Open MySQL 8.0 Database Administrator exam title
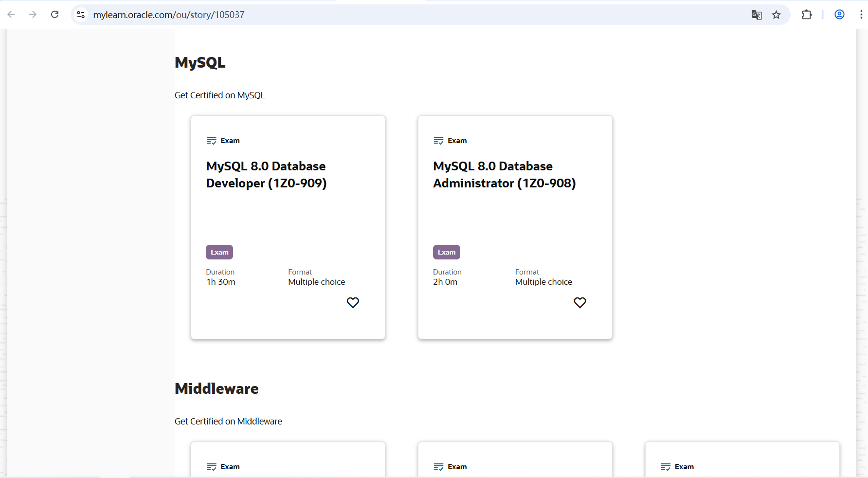This screenshot has width=868, height=478. tap(504, 175)
